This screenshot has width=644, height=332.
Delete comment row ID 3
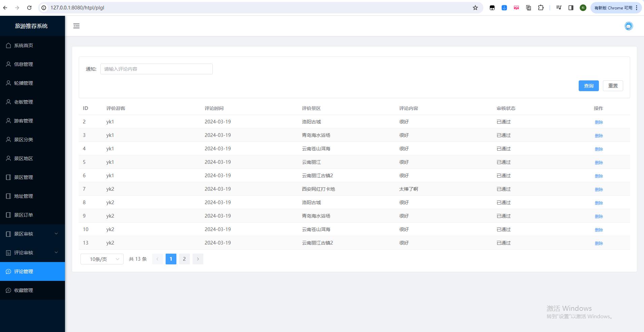click(599, 136)
